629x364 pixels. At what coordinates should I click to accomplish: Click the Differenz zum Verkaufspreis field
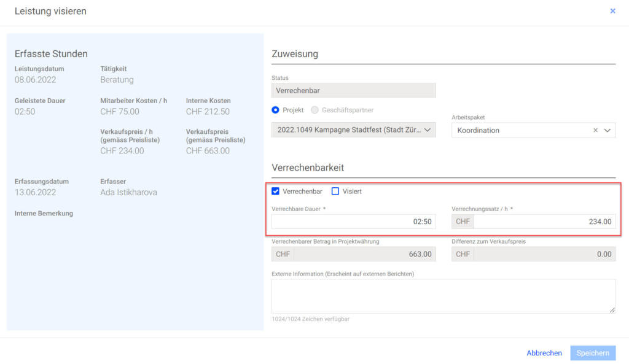pos(544,254)
